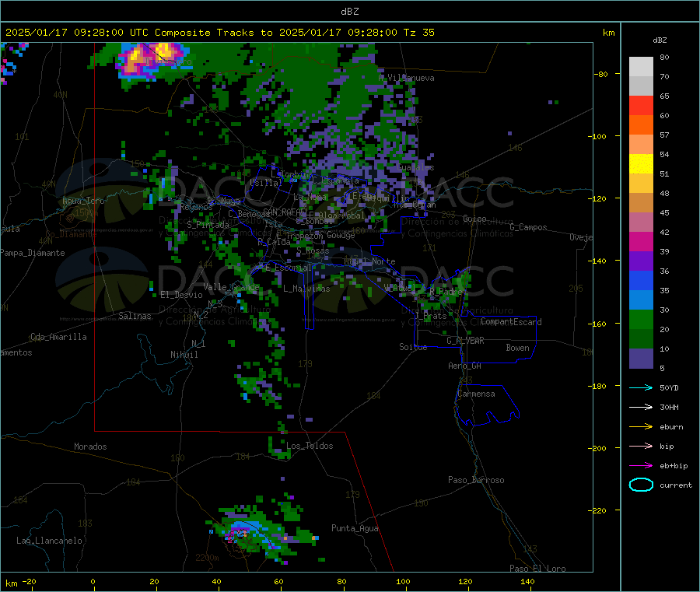Click the Salinas map label
This screenshot has width=700, height=592.
pos(135,316)
